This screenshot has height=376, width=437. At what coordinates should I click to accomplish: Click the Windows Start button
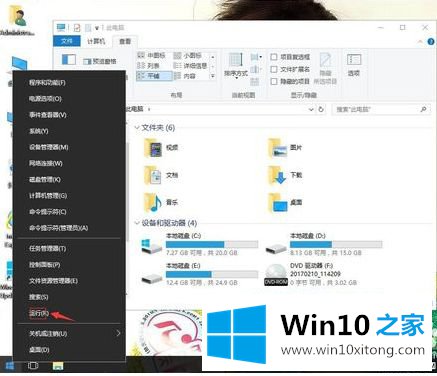click(x=9, y=366)
